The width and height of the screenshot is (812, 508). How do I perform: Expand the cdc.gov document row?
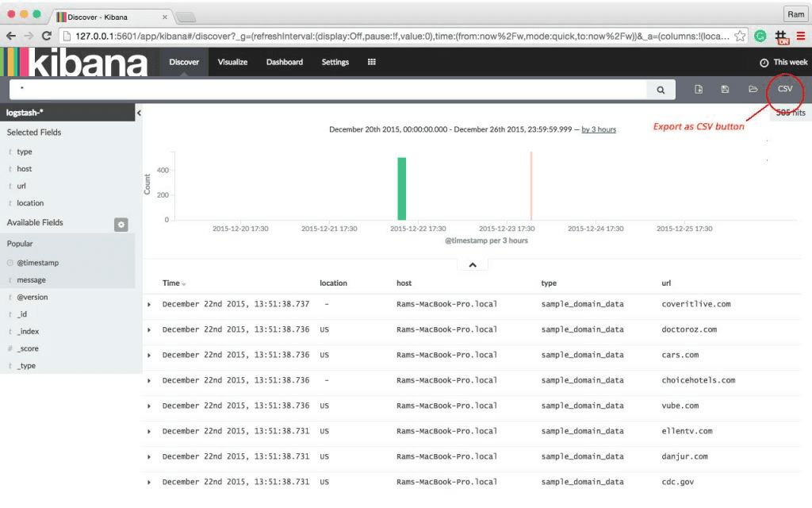click(147, 482)
